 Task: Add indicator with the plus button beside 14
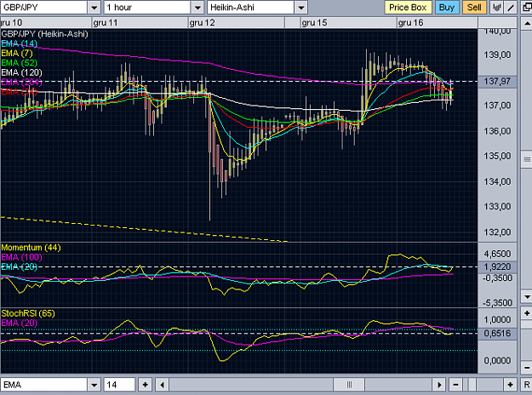click(x=146, y=385)
